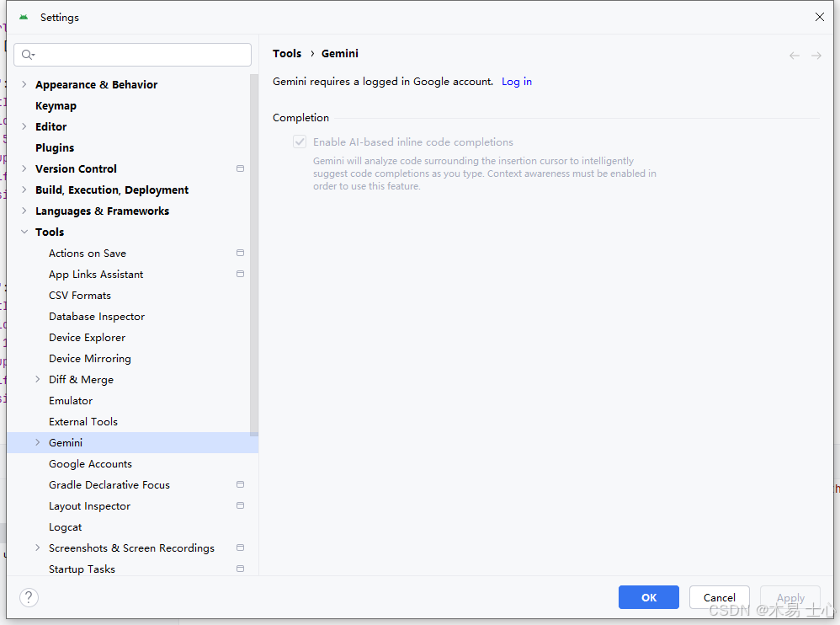Expand the Gemini settings node
Image resolution: width=840 pixels, height=625 pixels.
[38, 442]
